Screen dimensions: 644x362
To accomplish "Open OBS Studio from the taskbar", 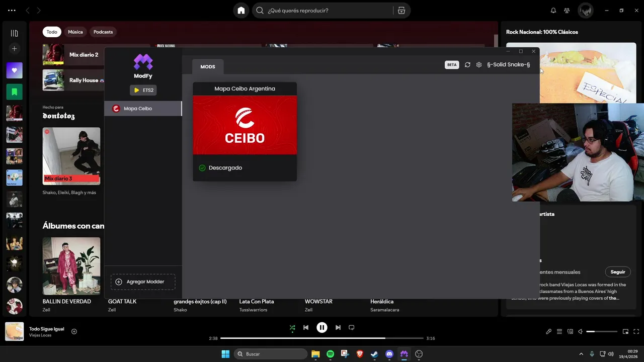I will click(419, 354).
